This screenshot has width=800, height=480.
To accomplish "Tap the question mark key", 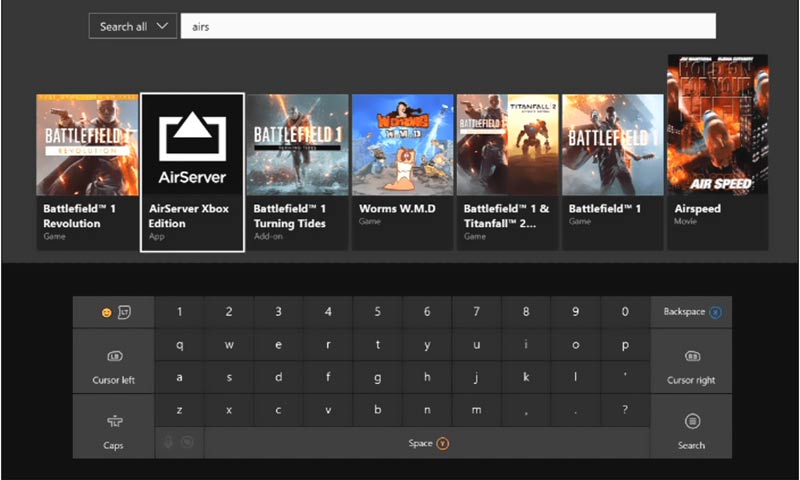I will (625, 410).
